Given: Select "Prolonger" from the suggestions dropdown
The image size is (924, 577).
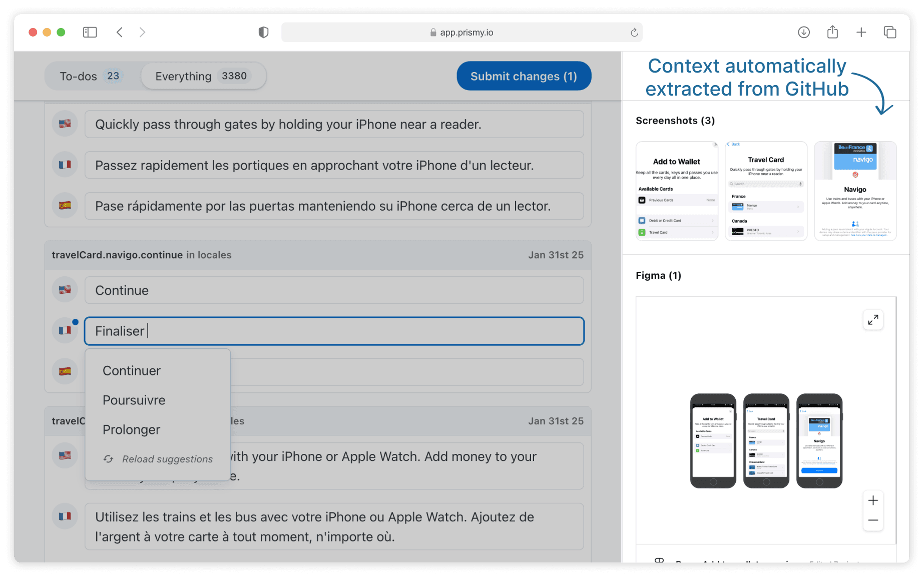Looking at the screenshot, I should [131, 429].
